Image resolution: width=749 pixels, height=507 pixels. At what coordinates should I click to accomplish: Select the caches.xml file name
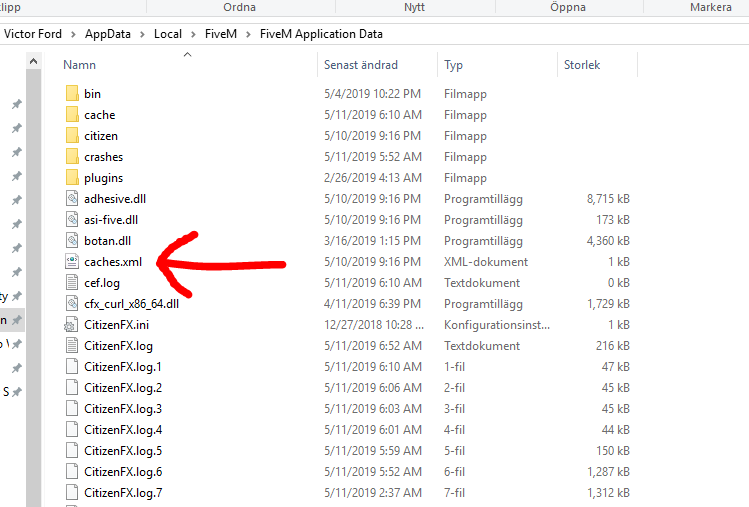coord(113,262)
